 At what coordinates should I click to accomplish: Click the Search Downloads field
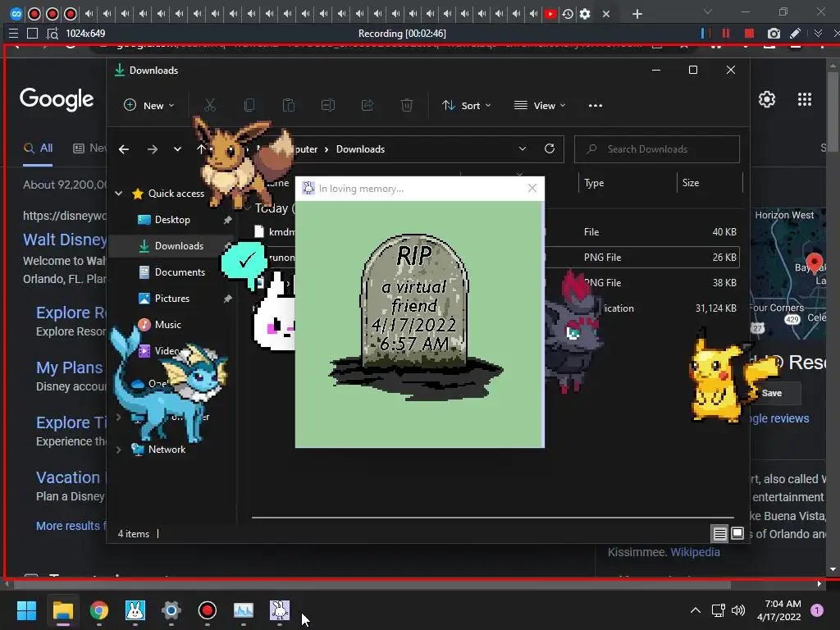point(657,149)
